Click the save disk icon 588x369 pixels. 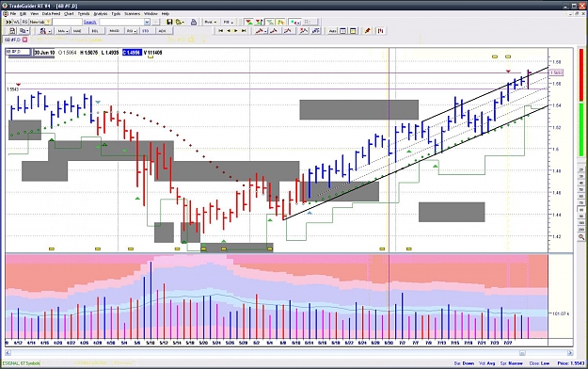[x=169, y=23]
